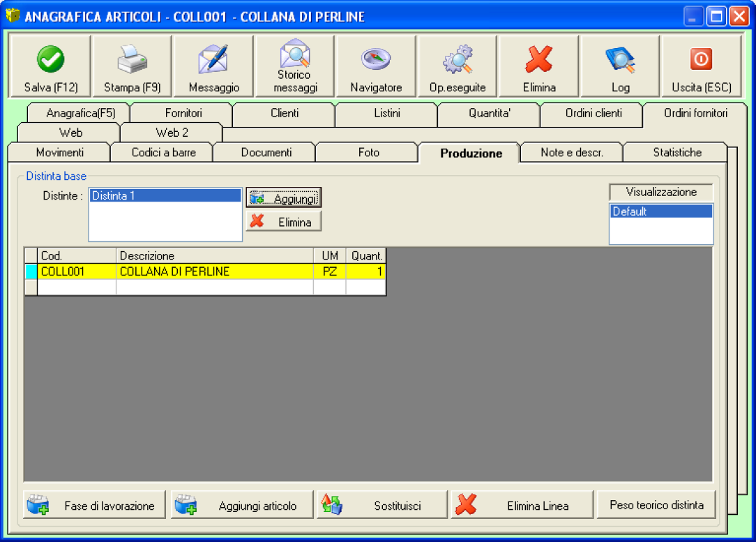Open the Codici a barre tab
The height and width of the screenshot is (542, 756).
pos(163,153)
